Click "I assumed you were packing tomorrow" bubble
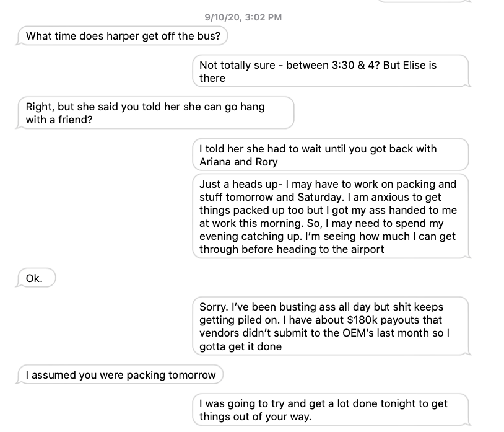 point(121,375)
